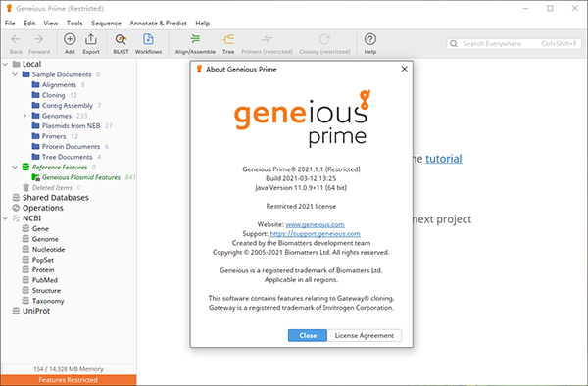The height and width of the screenshot is (386, 588).
Task: Open the BLAST search tool
Action: point(121,39)
